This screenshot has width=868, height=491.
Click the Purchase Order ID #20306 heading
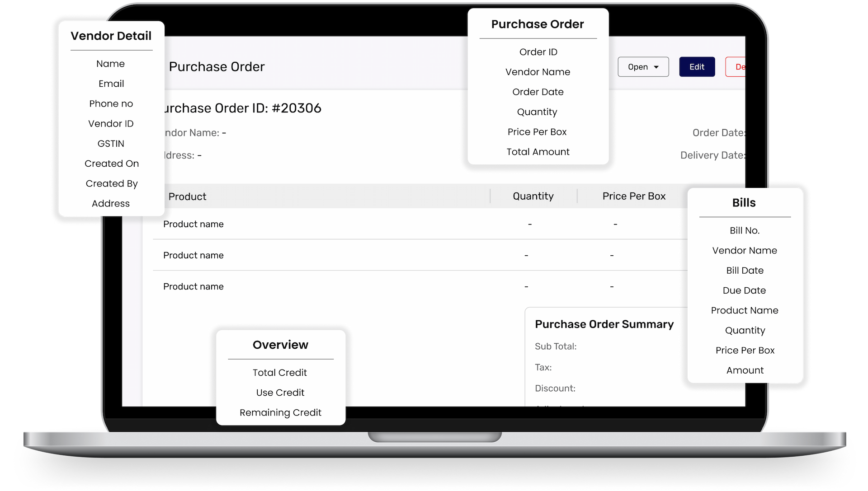[242, 108]
